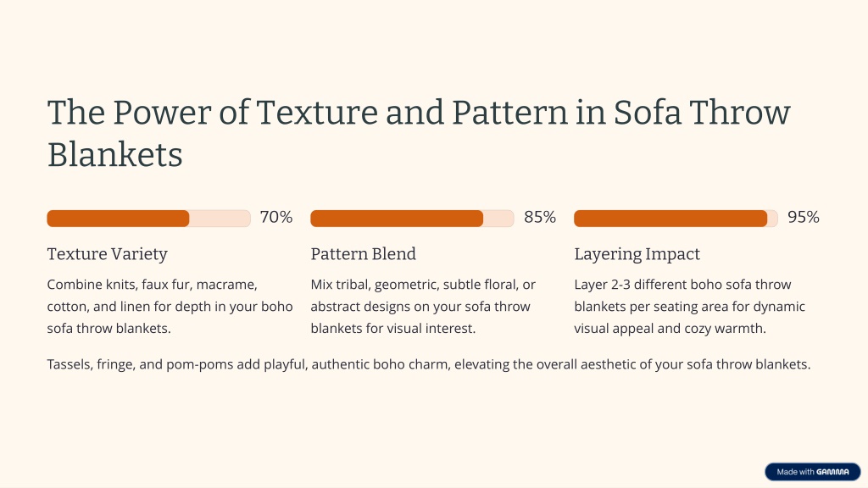Click the paragraph starting with Mix tribal
Viewport: 868px width, 488px height.
point(423,306)
